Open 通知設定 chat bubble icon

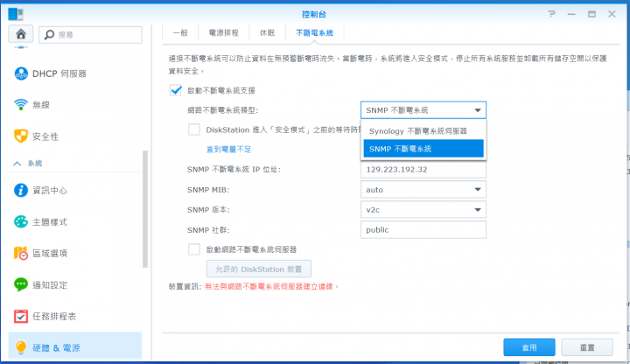pos(21,285)
